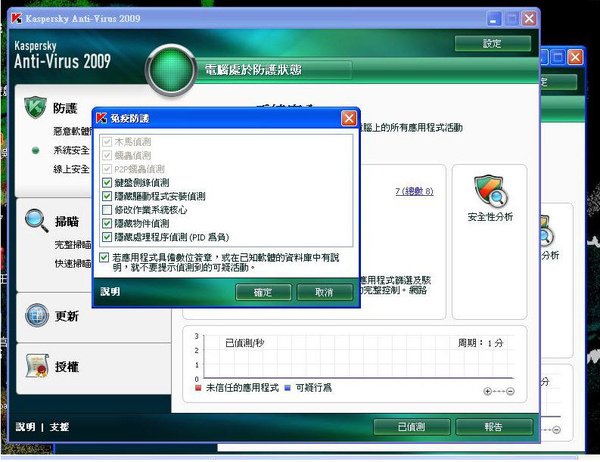Uncheck 隱藏物件偵測 checkbox

107,224
